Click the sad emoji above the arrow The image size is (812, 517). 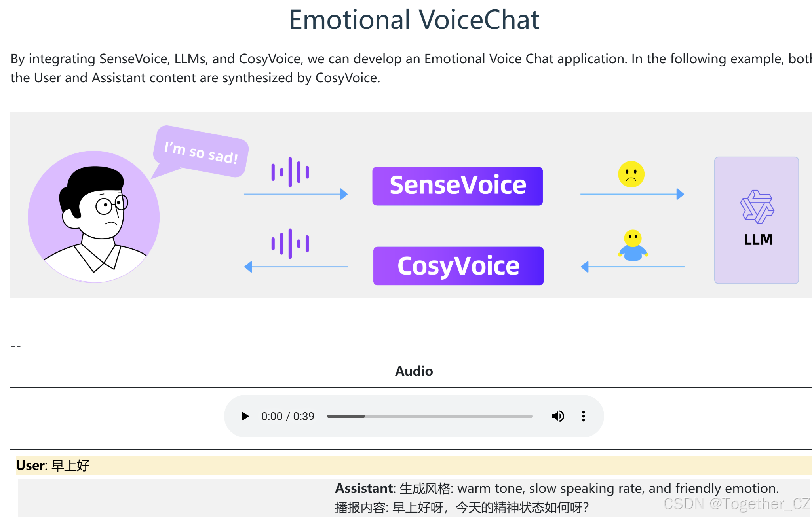point(631,174)
